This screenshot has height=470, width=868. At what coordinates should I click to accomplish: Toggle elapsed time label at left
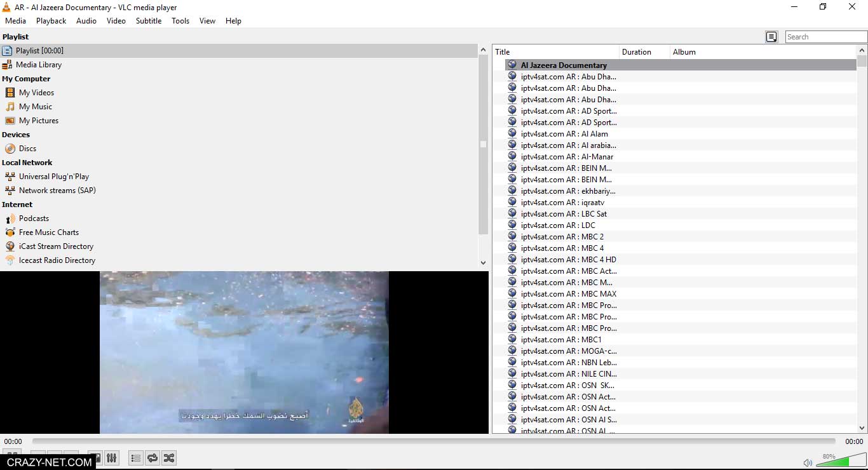pos(13,441)
